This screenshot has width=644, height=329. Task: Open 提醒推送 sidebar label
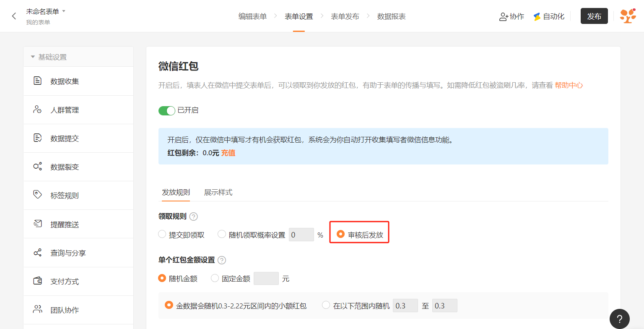coord(65,225)
